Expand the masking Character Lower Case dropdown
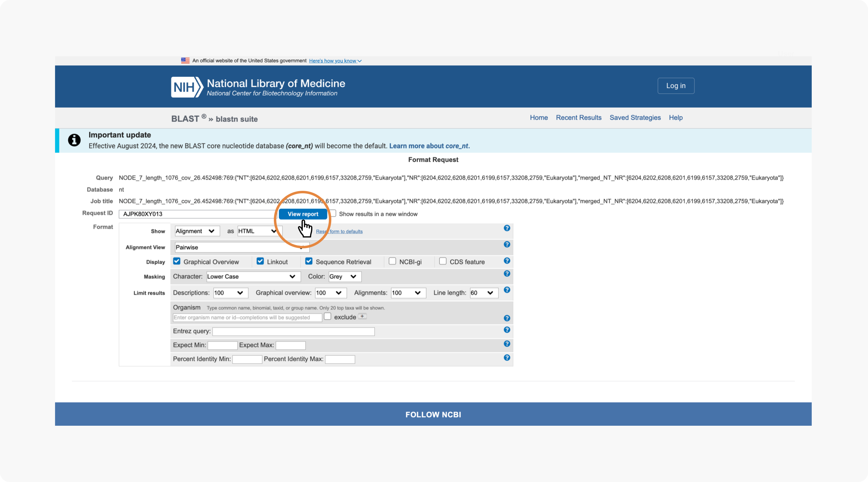 253,276
